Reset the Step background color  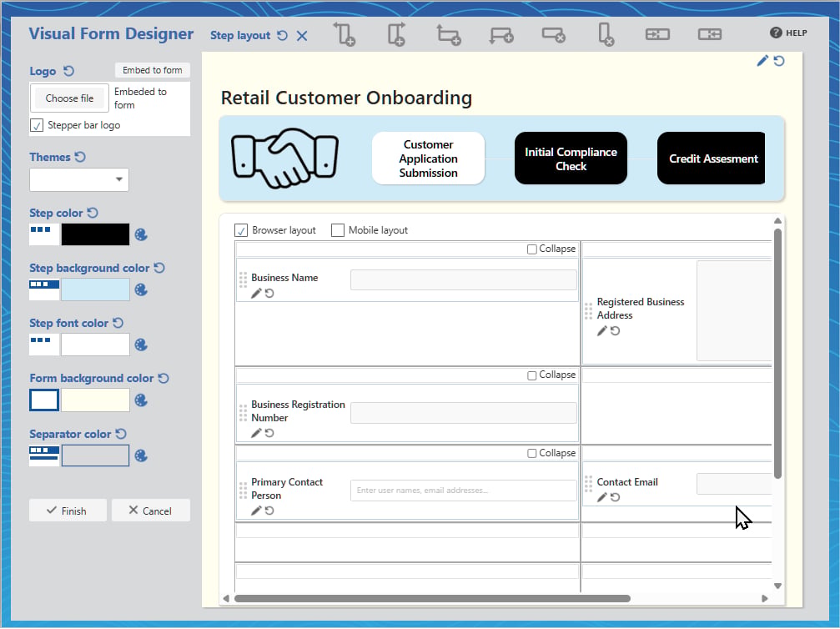pyautogui.click(x=159, y=268)
